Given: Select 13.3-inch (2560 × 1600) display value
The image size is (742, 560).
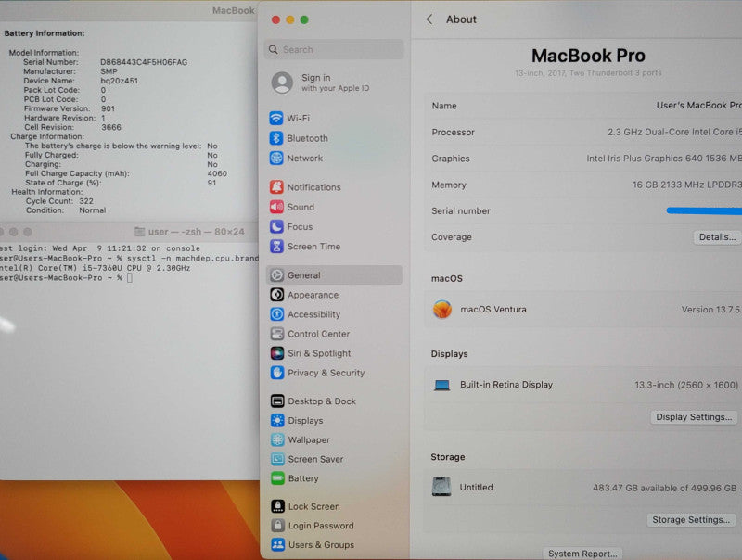Looking at the screenshot, I should 686,385.
